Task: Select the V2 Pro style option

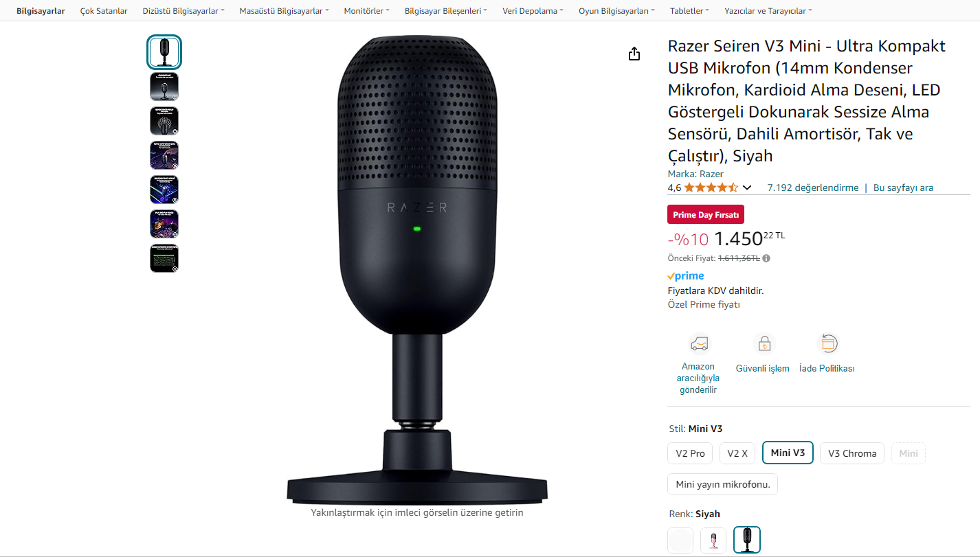Action: pyautogui.click(x=690, y=453)
